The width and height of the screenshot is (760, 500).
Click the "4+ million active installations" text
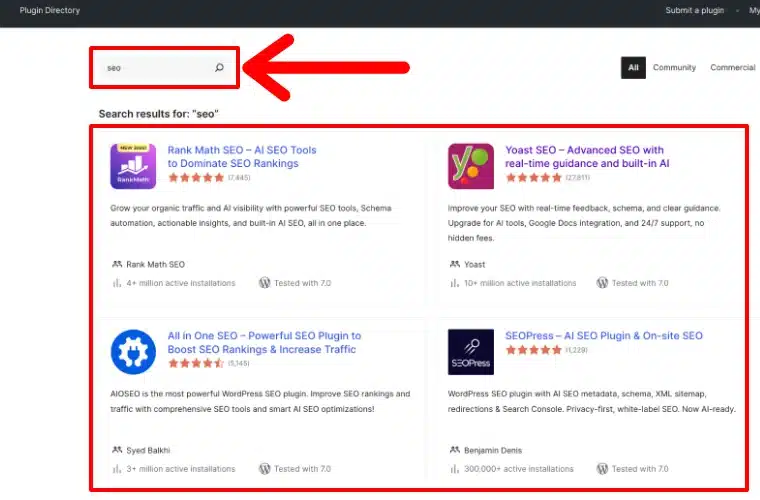pyautogui.click(x=181, y=283)
